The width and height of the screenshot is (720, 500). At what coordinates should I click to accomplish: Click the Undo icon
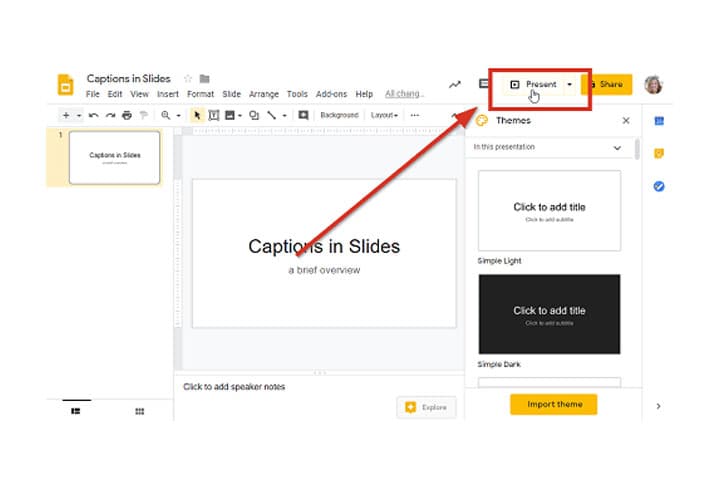[94, 115]
